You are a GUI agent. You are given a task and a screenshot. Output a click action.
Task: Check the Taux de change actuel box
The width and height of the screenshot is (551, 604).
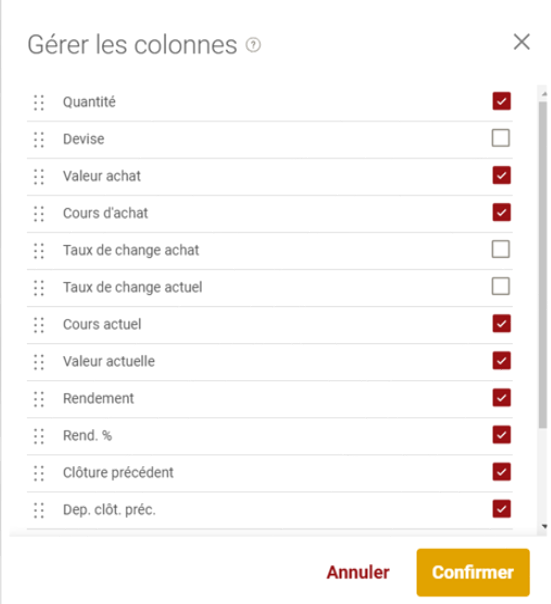[x=501, y=286]
